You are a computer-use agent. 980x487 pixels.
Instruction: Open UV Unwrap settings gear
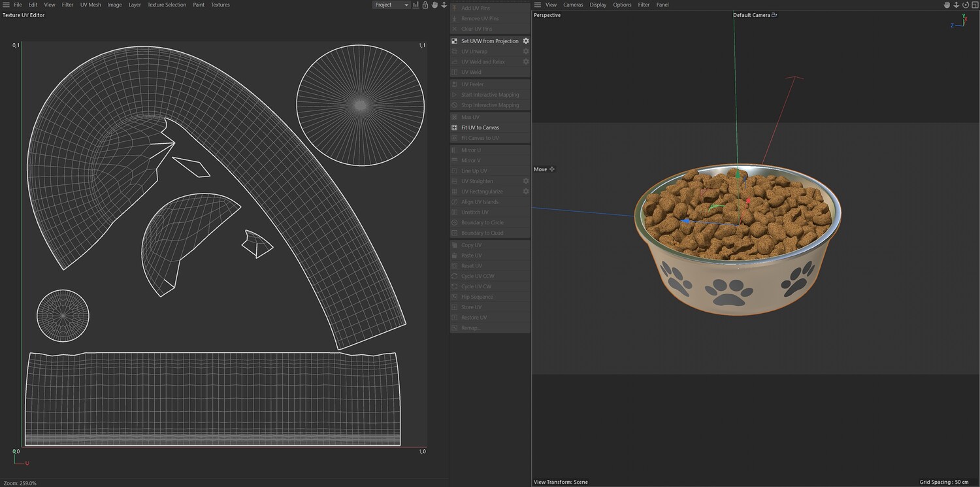click(x=526, y=51)
